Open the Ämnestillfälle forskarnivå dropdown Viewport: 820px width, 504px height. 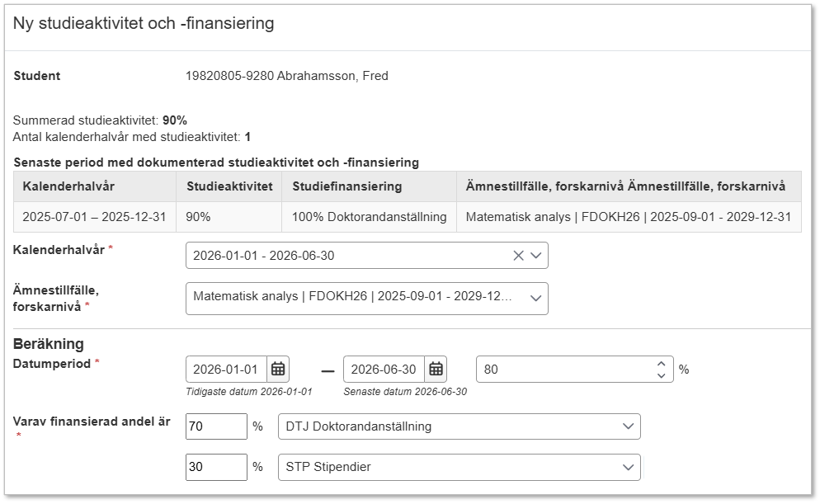tap(366, 299)
